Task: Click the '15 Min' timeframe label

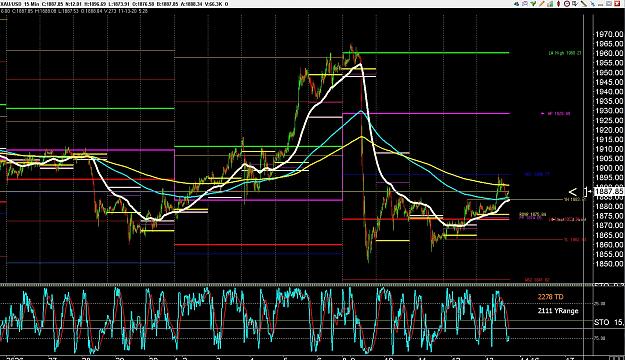Action: coord(31,4)
